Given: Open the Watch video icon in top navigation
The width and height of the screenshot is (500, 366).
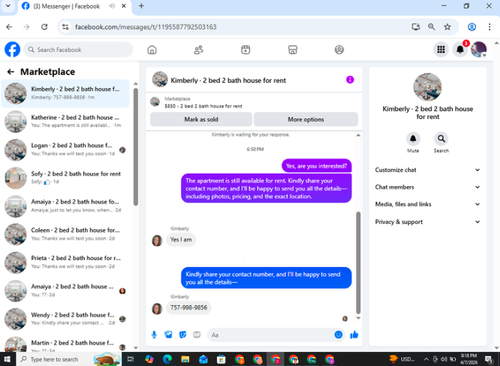Looking at the screenshot, I should 246,50.
